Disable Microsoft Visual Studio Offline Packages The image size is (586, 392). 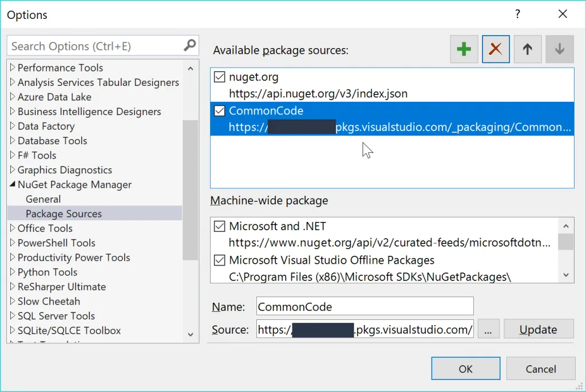pos(219,260)
